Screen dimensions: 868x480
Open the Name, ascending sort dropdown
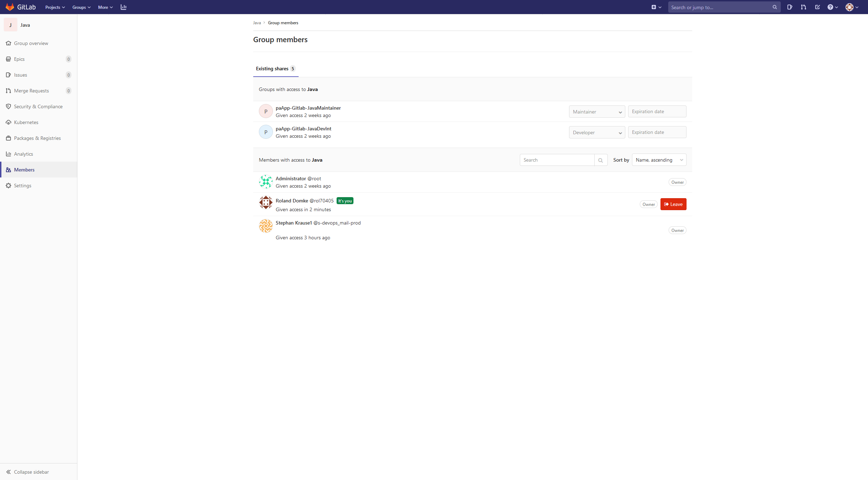pos(659,160)
